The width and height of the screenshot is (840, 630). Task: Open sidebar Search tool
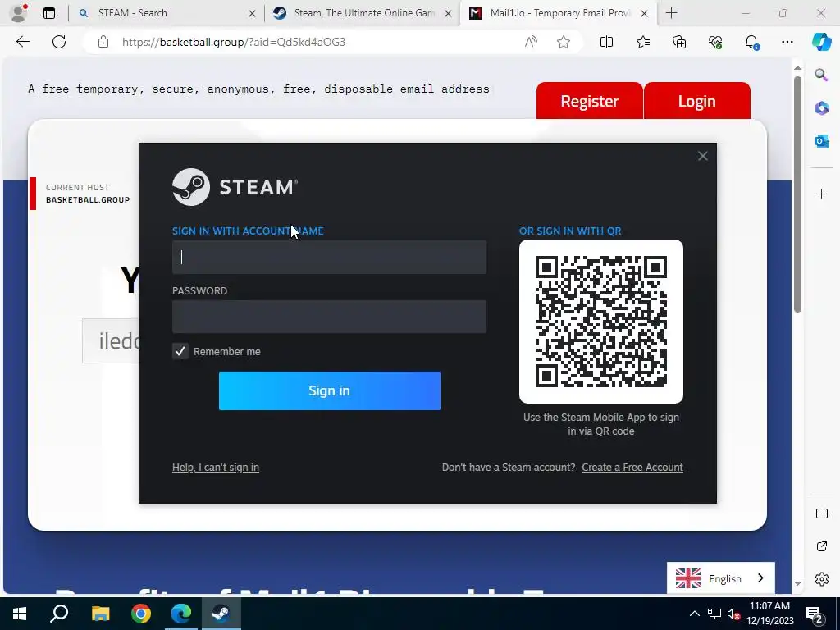[x=821, y=75]
